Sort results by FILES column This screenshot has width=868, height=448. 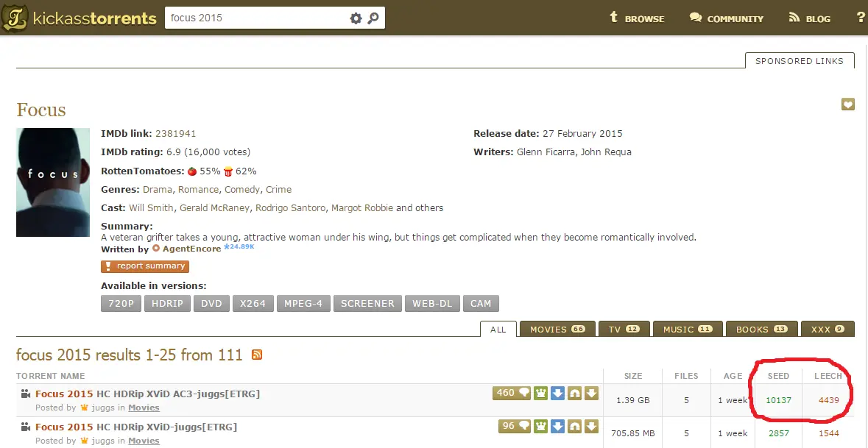(x=686, y=376)
